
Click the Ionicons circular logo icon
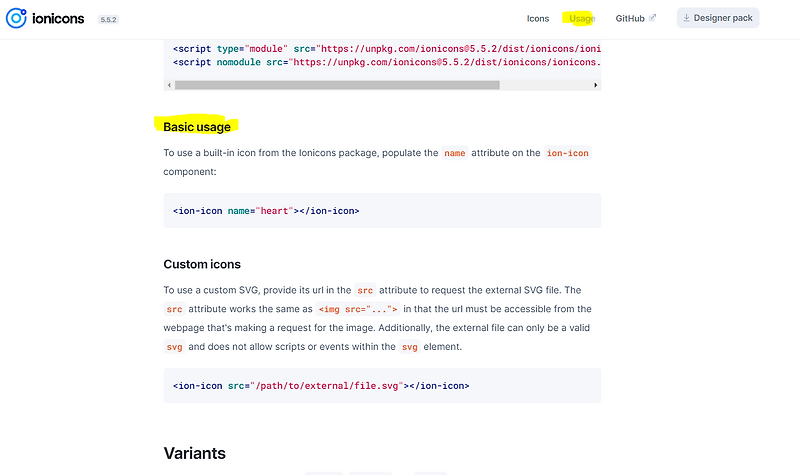[16, 18]
